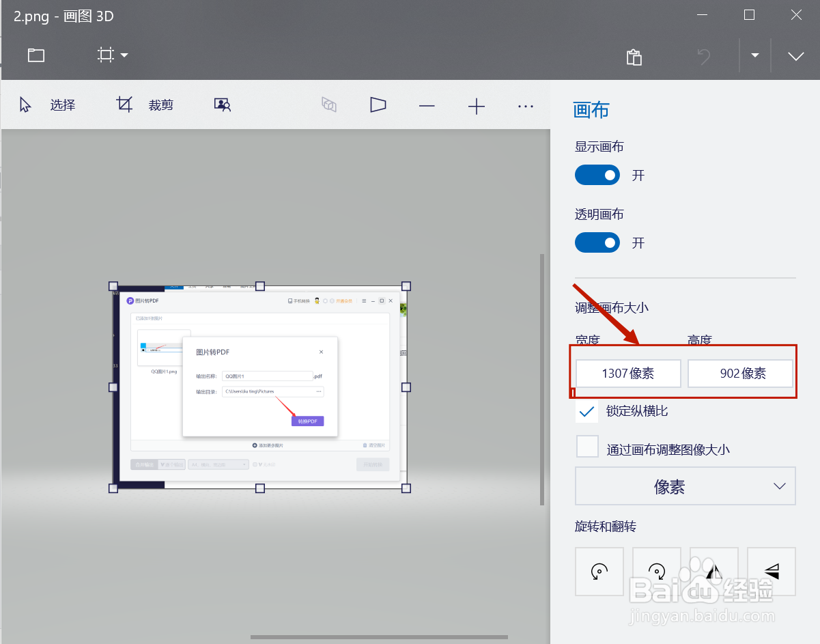Activate the 裁剪 crop tool

(145, 105)
